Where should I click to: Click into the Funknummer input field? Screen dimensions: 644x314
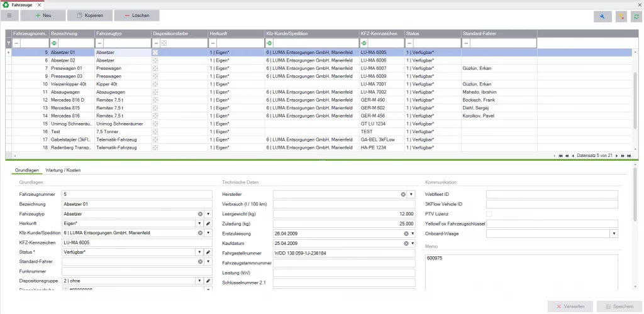(137, 271)
